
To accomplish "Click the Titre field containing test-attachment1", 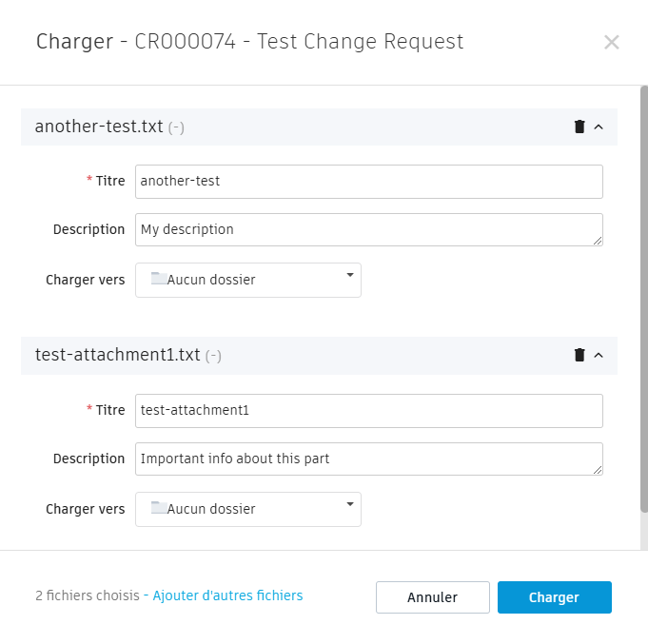I will [x=368, y=410].
